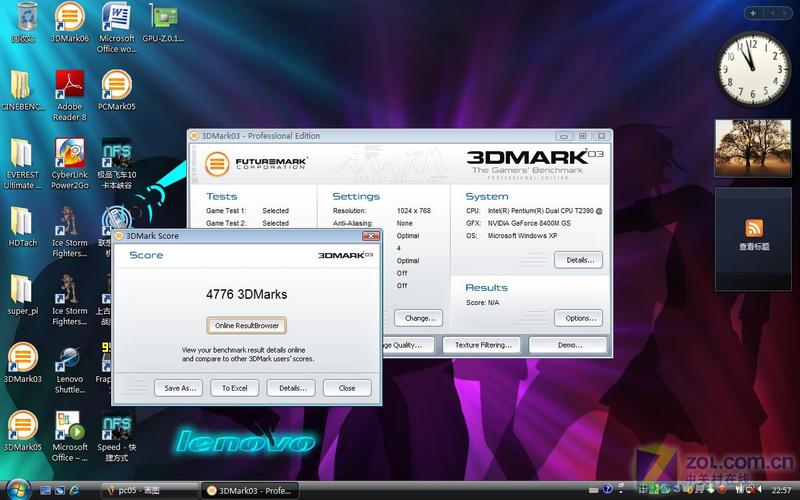800x500 pixels.
Task: Open Internet Explorer from Quick Launch
Action: (74, 490)
